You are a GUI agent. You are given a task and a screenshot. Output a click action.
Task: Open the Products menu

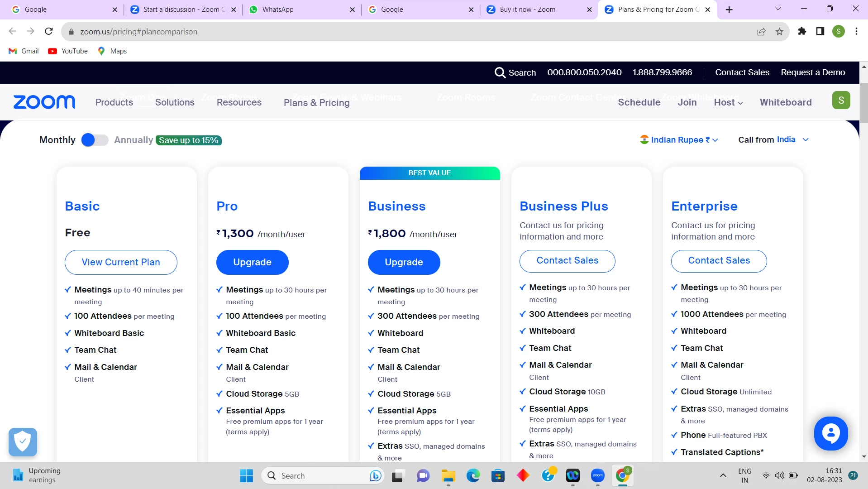tap(114, 102)
